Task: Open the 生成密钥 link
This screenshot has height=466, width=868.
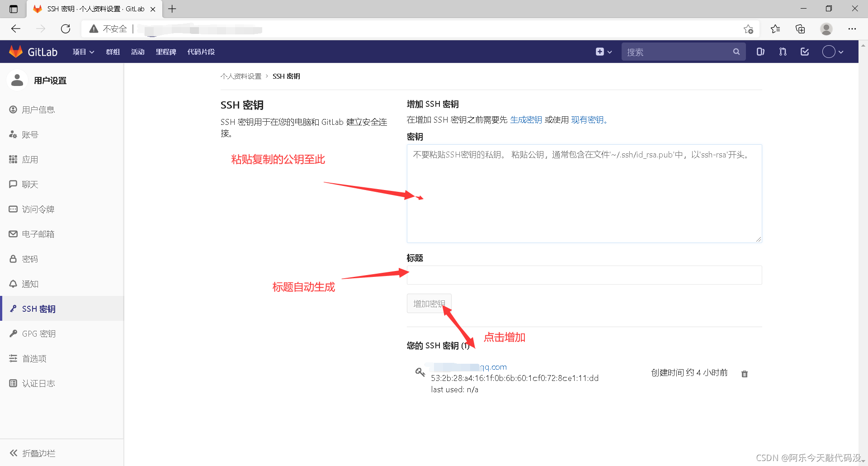Action: (526, 119)
